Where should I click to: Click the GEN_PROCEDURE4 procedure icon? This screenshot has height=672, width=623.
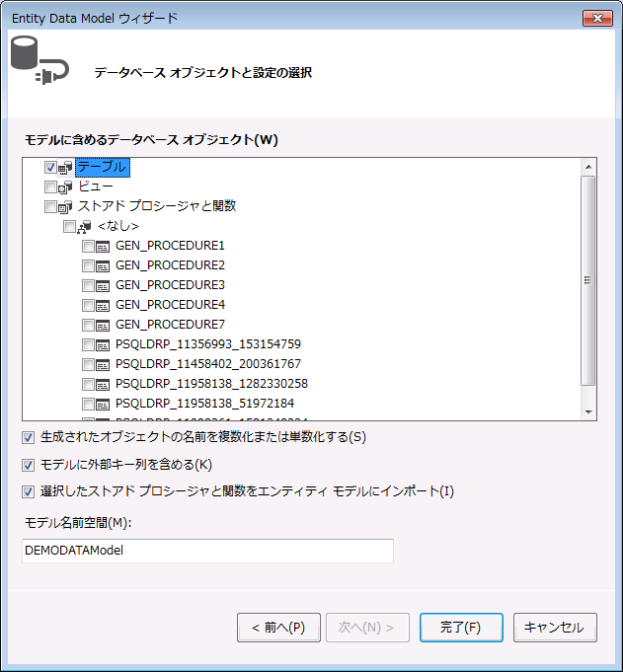pyautogui.click(x=104, y=305)
